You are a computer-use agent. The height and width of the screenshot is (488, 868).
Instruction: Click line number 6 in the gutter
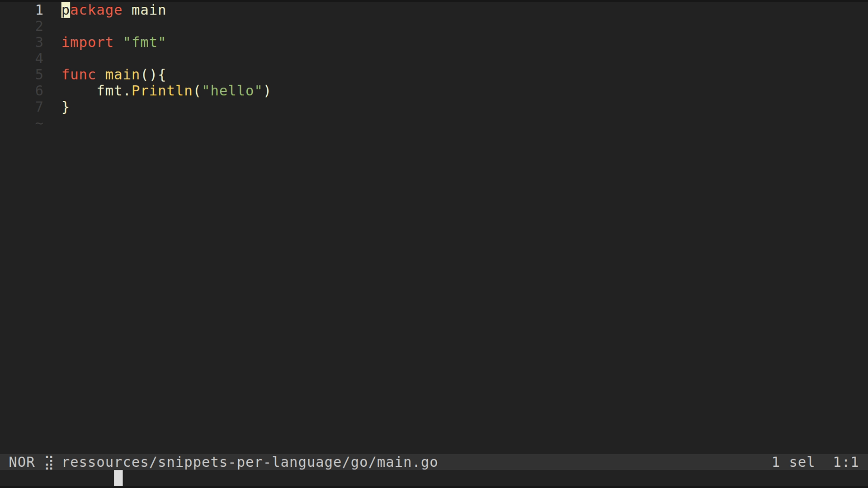(39, 91)
